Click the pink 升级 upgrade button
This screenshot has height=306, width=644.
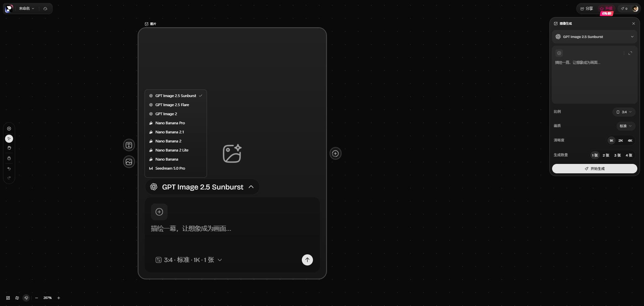(606, 9)
